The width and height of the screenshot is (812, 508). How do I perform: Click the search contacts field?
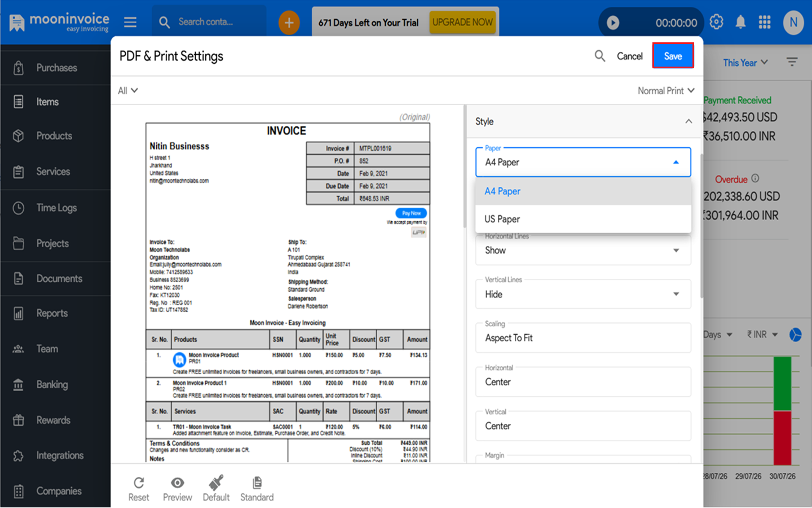pyautogui.click(x=210, y=22)
